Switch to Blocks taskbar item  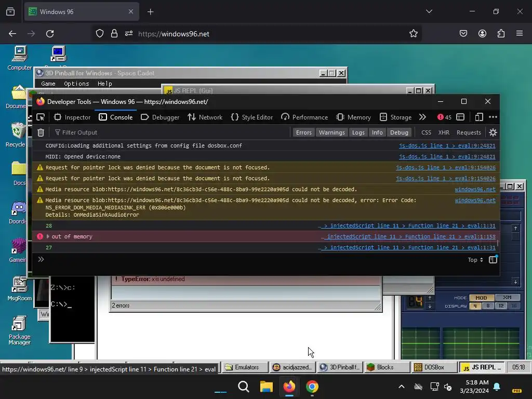click(387, 367)
